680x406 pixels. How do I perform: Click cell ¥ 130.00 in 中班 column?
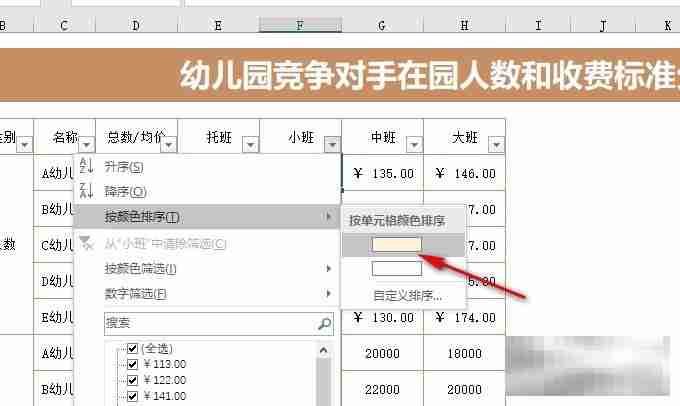click(x=382, y=318)
